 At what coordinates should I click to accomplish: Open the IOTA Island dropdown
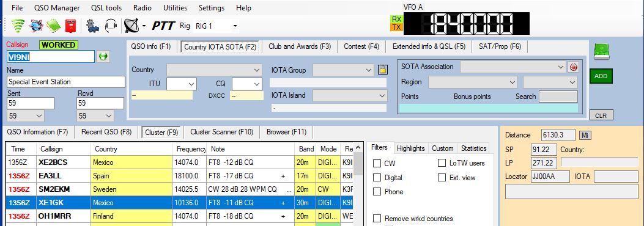pos(349,95)
